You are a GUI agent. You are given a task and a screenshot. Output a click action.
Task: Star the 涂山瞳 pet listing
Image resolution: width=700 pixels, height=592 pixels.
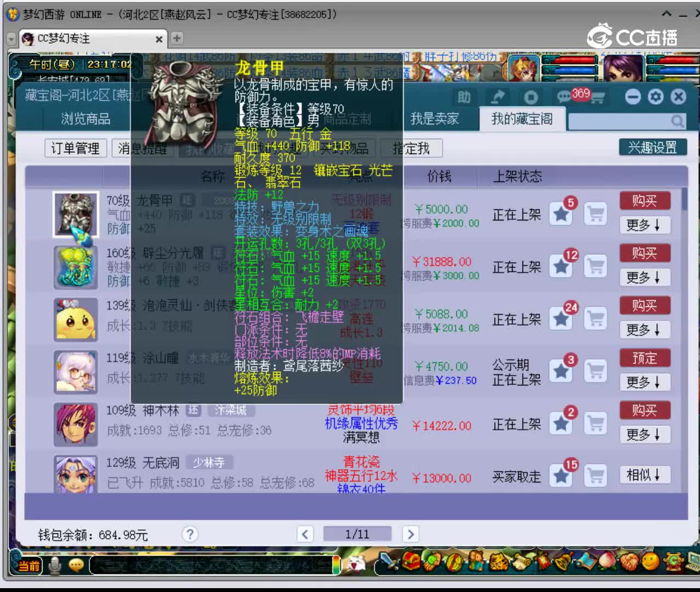coord(561,372)
